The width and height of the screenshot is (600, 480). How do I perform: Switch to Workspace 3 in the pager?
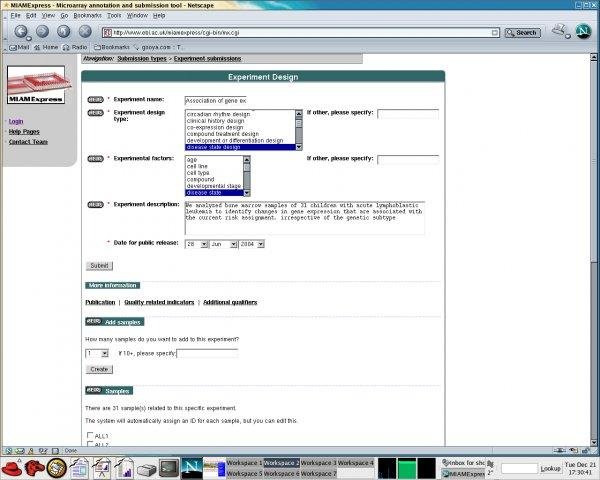click(x=318, y=463)
